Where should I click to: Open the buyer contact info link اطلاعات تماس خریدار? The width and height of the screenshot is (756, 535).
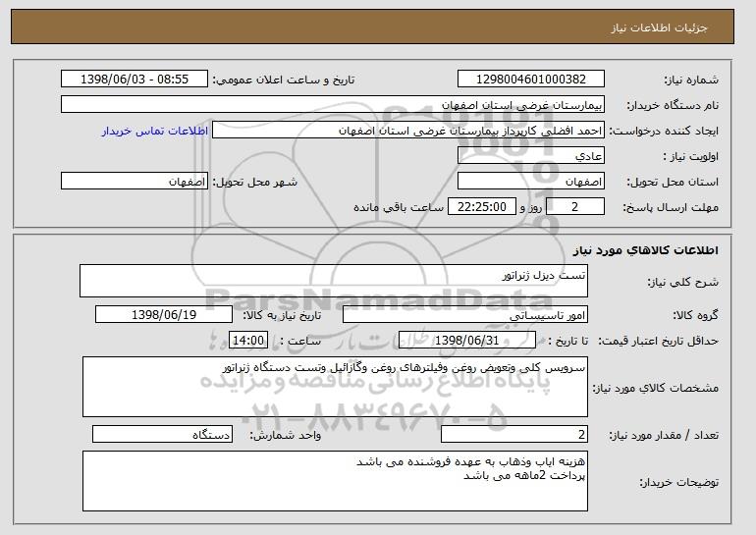(x=155, y=131)
